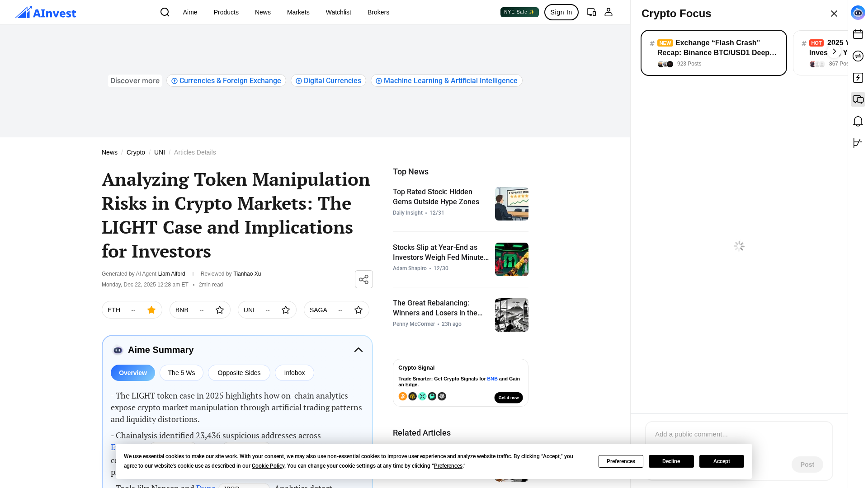Expand the Digital Currencies discover topic
The image size is (868, 488).
point(328,81)
